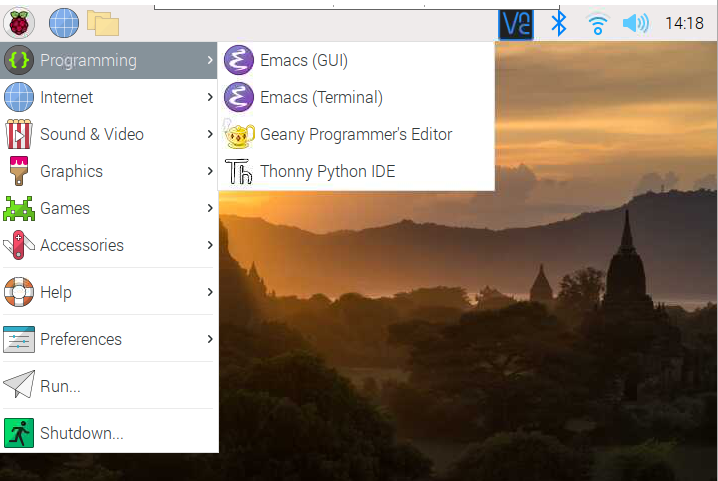Choose Shutdown... from the main menu
Viewport: 718px width, 481px height.
tap(109, 433)
